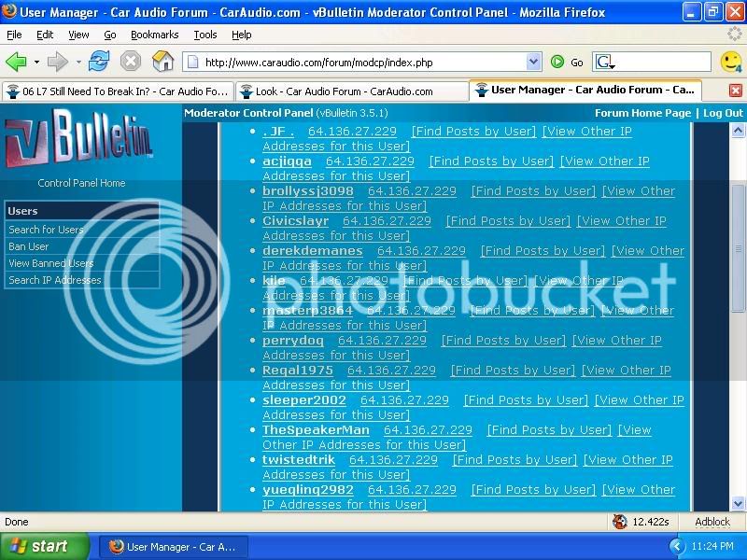Open the Tools menu
Image resolution: width=747 pixels, height=560 pixels.
tap(205, 35)
